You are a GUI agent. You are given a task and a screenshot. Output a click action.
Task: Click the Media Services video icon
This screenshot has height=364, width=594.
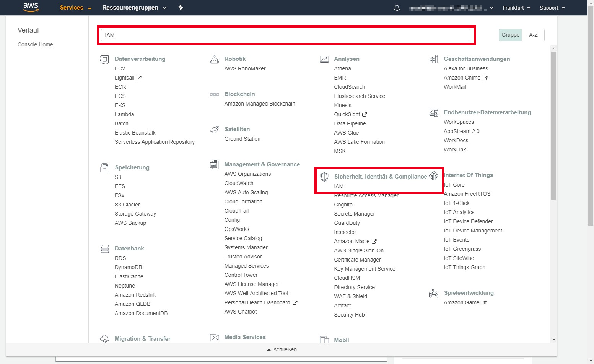(x=215, y=338)
